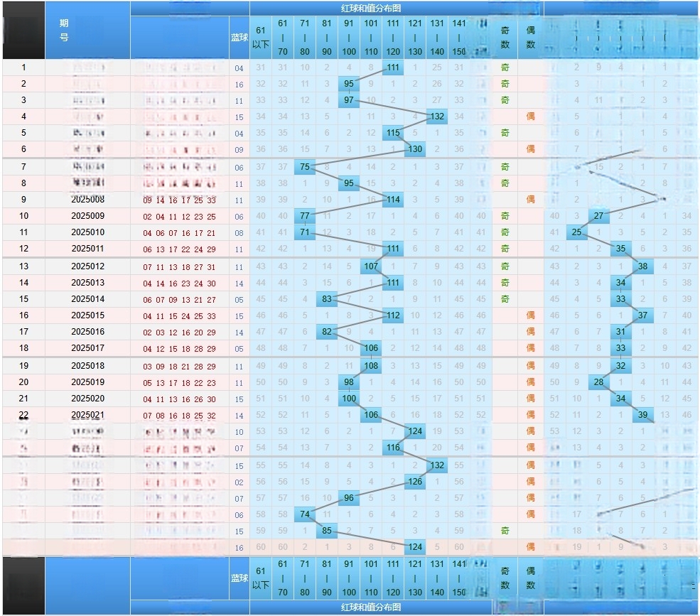Click the bottom 红球和值分布图 footer label
700x616 pixels.
tap(370, 607)
